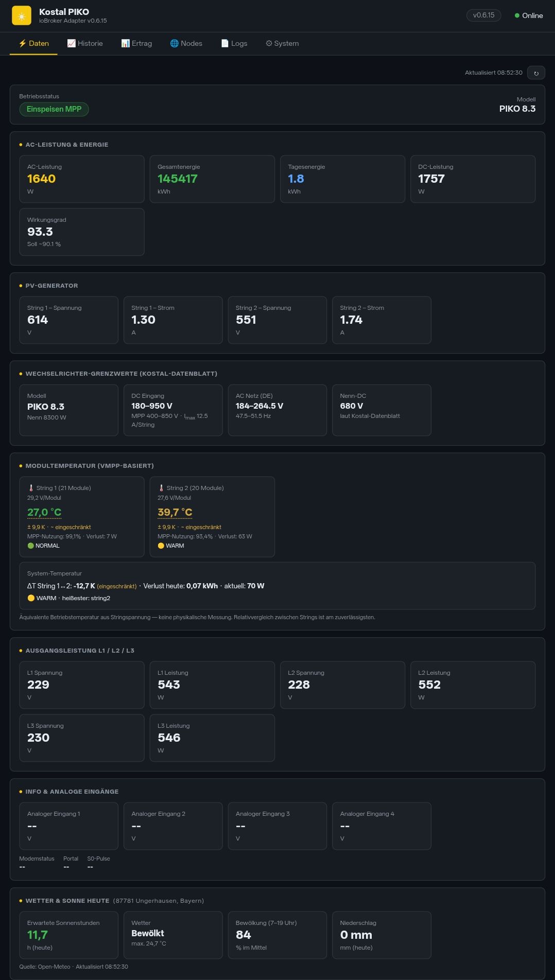Click the Tagesenergie 1.8 kWh card
Image resolution: width=555 pixels, height=980 pixels.
(x=342, y=179)
